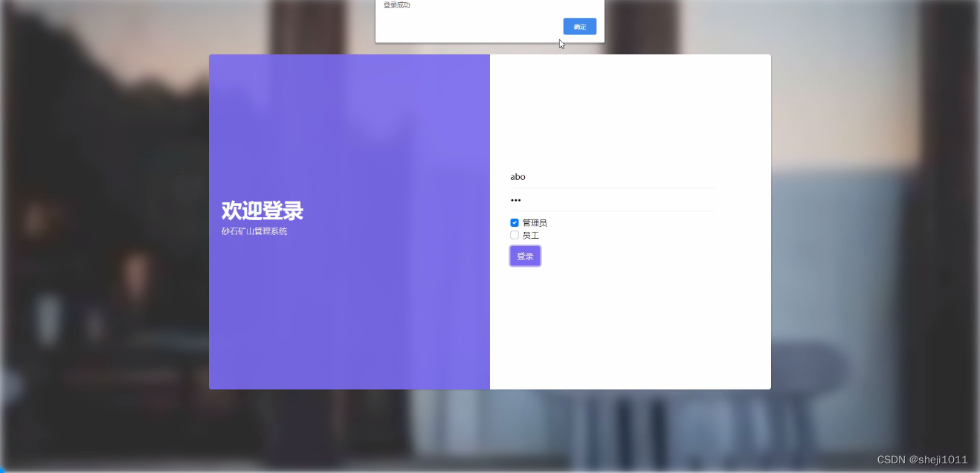The height and width of the screenshot is (473, 980).
Task: Click the 管理员 label text
Action: coord(535,222)
